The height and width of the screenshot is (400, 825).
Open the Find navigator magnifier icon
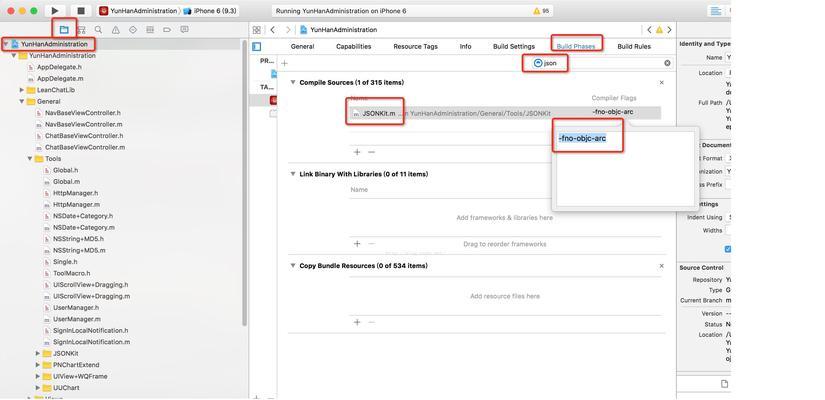point(98,30)
